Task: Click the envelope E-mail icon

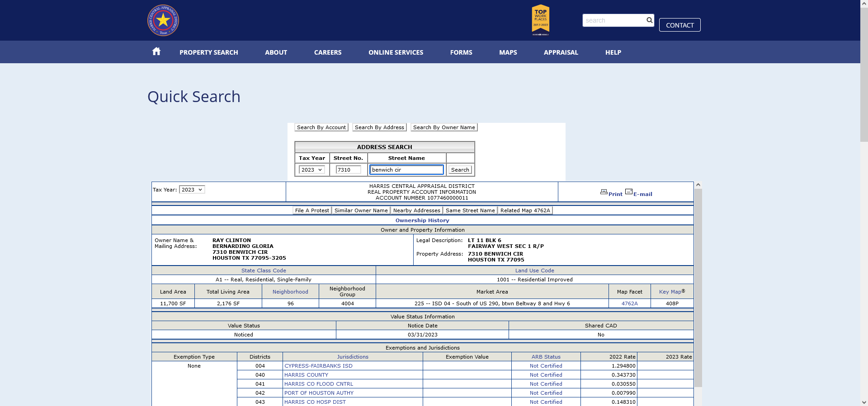Action: point(629,192)
